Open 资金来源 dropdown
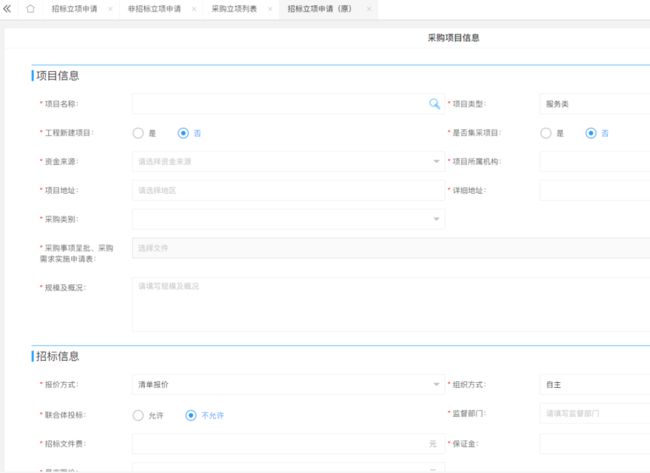 [x=288, y=161]
